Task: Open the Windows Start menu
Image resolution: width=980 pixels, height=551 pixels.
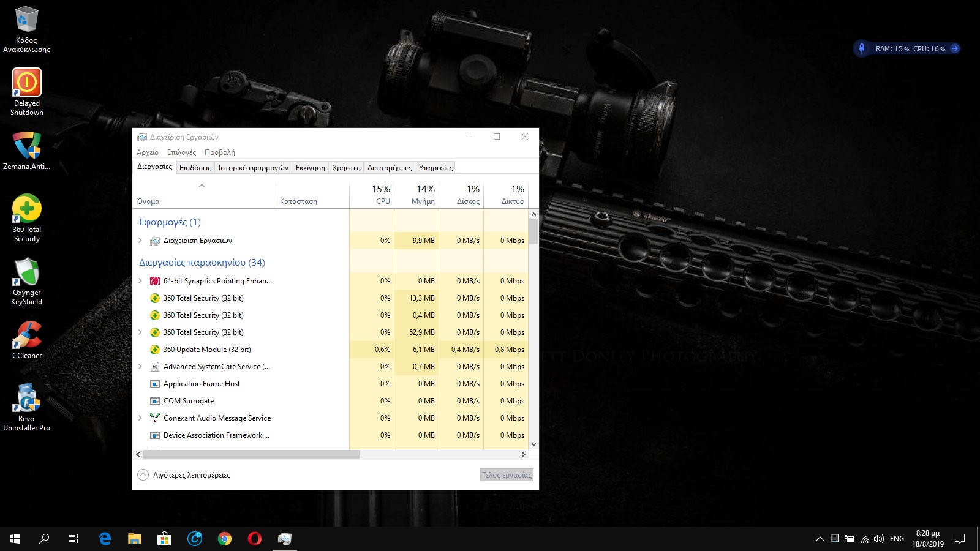Action: coord(15,539)
